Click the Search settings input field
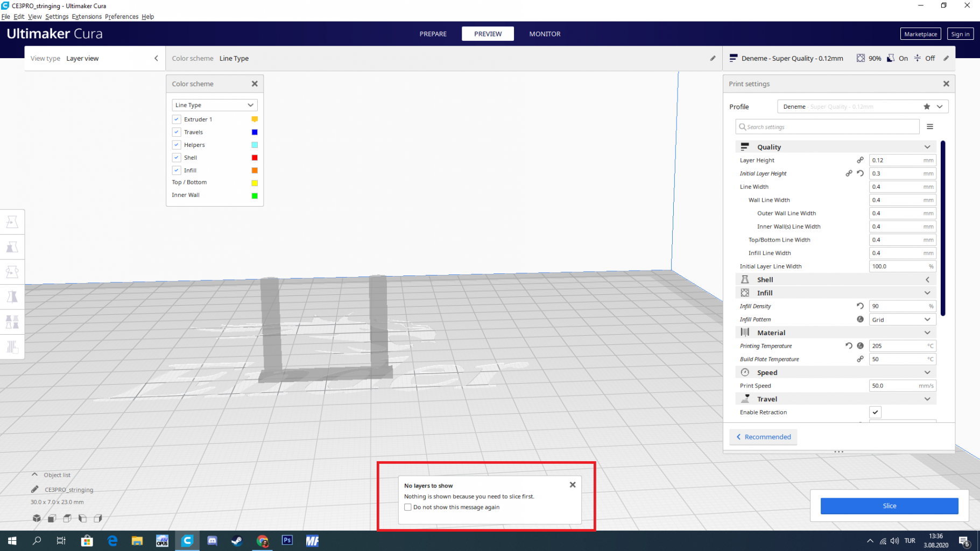Screen dimensions: 980x551 click(829, 127)
